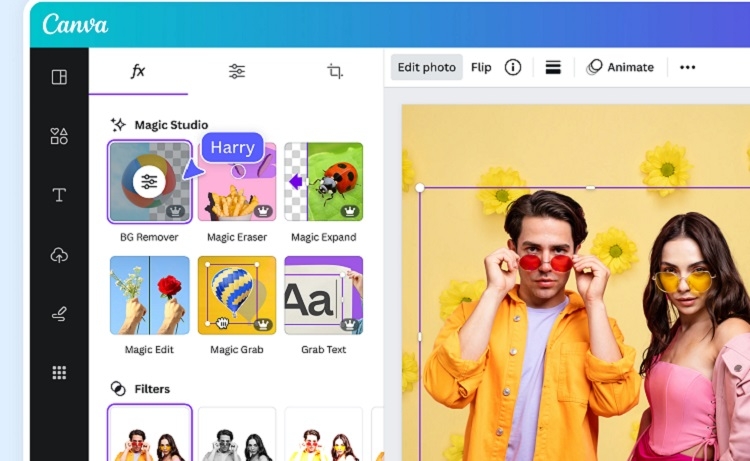Select the Magic Edit tool thumbnail
This screenshot has height=461, width=750.
point(150,295)
